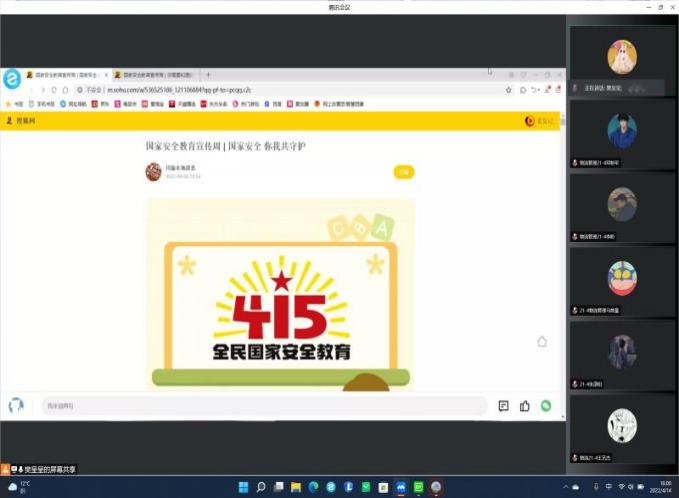Click the home icon at page right
This screenshot has height=498, width=679.
[542, 341]
